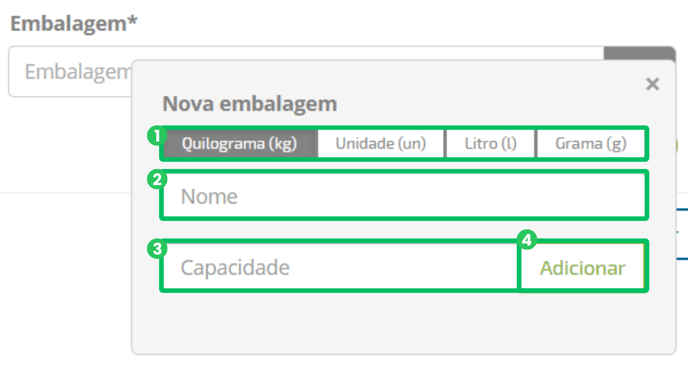Image resolution: width=688 pixels, height=365 pixels.
Task: Click the green marker number 4
Action: [x=527, y=240]
